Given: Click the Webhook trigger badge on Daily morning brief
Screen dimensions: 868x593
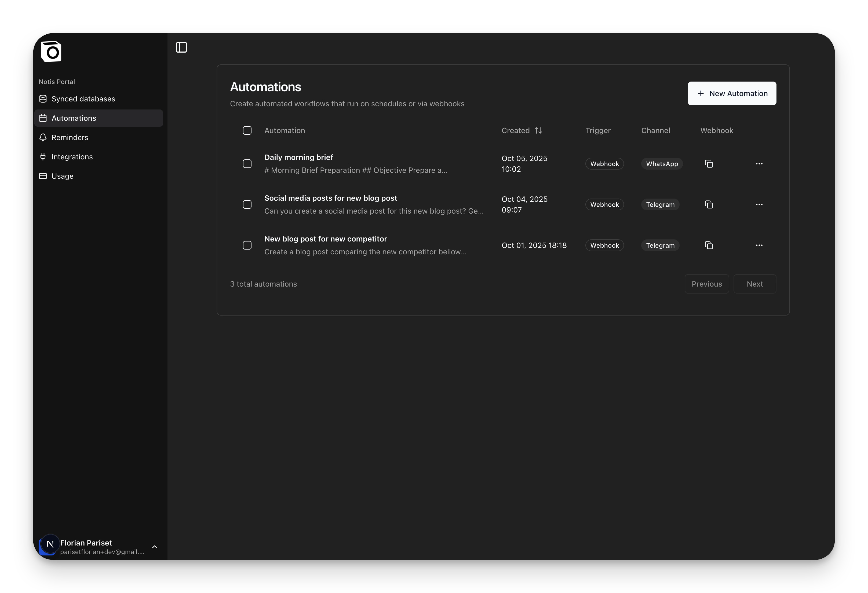Looking at the screenshot, I should pyautogui.click(x=604, y=164).
